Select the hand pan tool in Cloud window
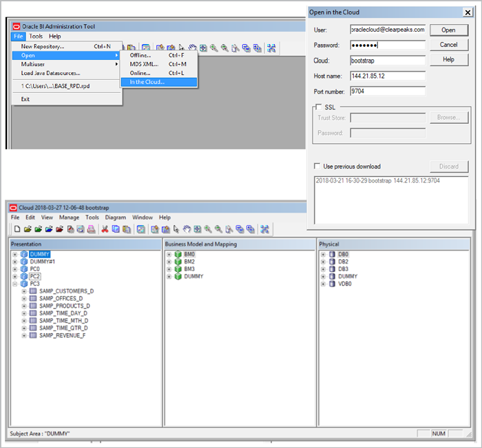Image resolution: width=482 pixels, height=448 pixels. 187,229
